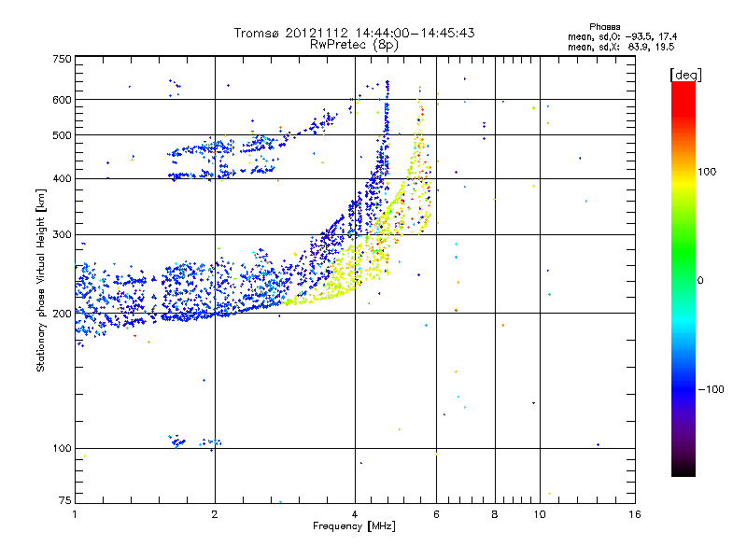Click the x-axis tick label '6'
This screenshot has height=560, width=747.
click(436, 514)
